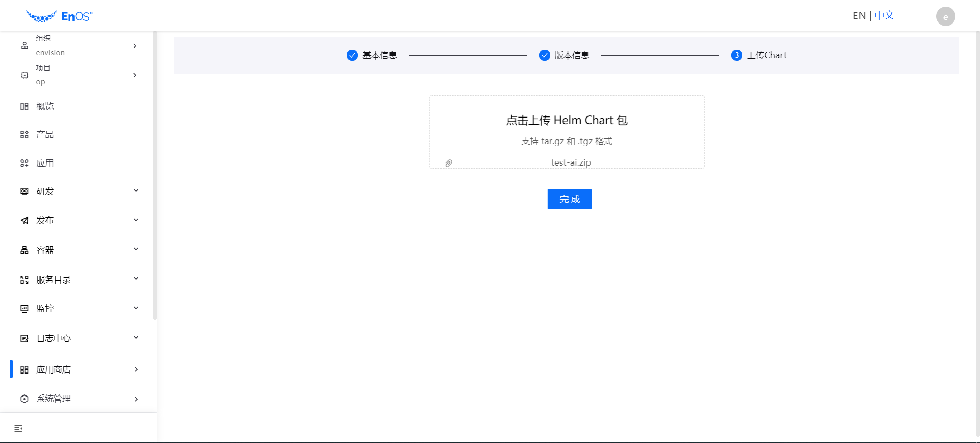Image resolution: width=980 pixels, height=443 pixels.
Task: Click the 应用 applications icon
Action: pyautogui.click(x=24, y=164)
